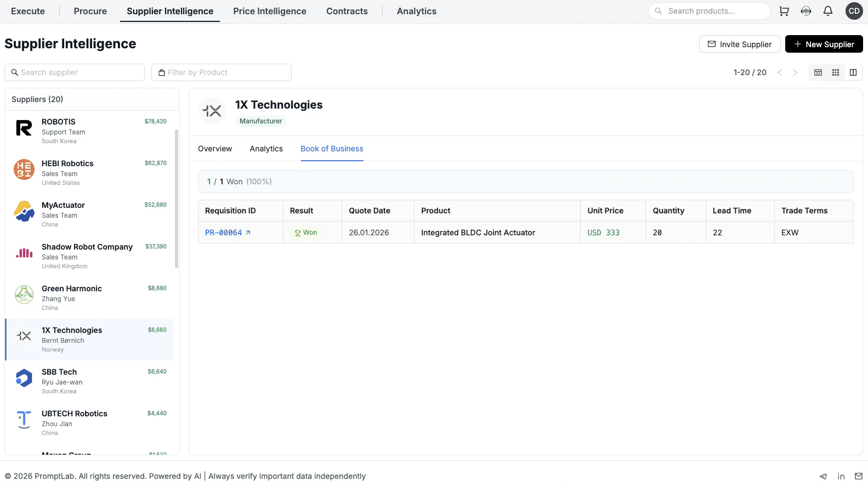Click the 26.01.2026 quote date

coord(369,233)
